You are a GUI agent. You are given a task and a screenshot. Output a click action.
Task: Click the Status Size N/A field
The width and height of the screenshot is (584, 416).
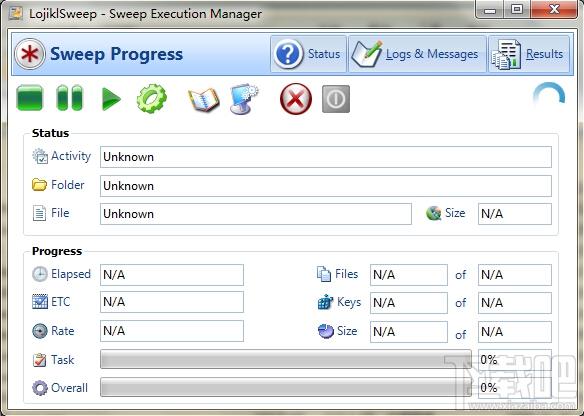tap(515, 214)
